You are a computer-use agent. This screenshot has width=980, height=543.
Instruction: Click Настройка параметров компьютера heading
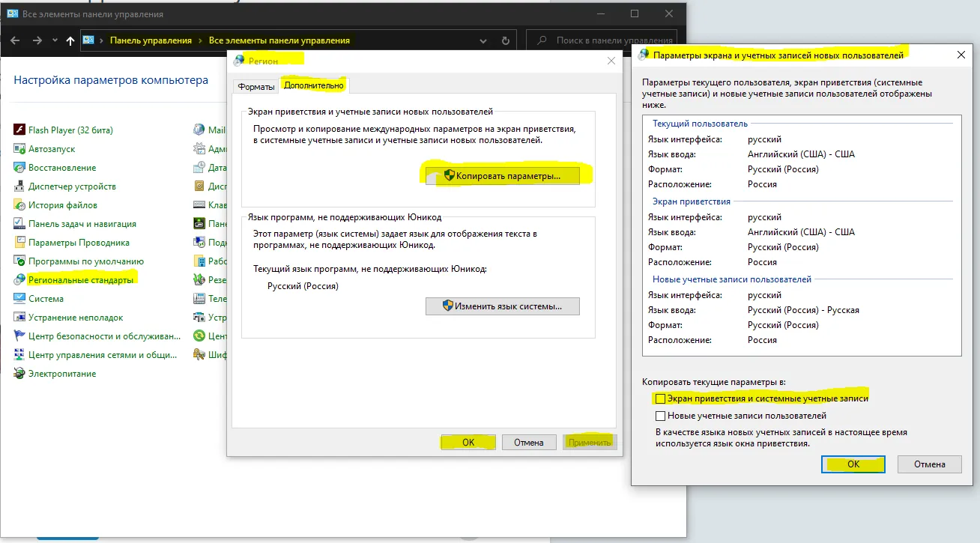pyautogui.click(x=111, y=80)
